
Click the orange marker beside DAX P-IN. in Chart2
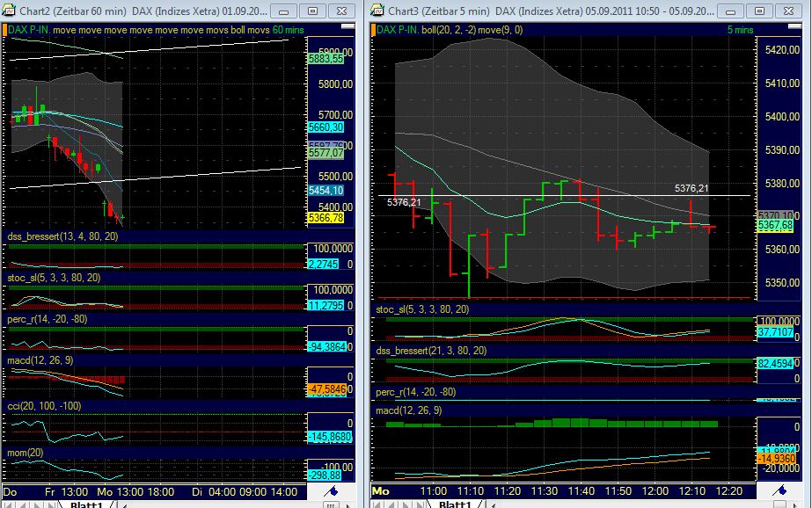click(x=4, y=30)
